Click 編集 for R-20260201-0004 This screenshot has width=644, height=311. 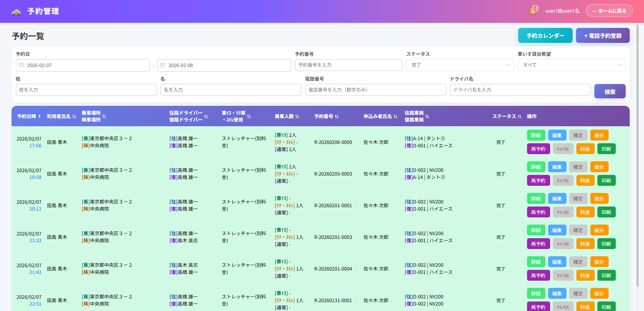557,262
